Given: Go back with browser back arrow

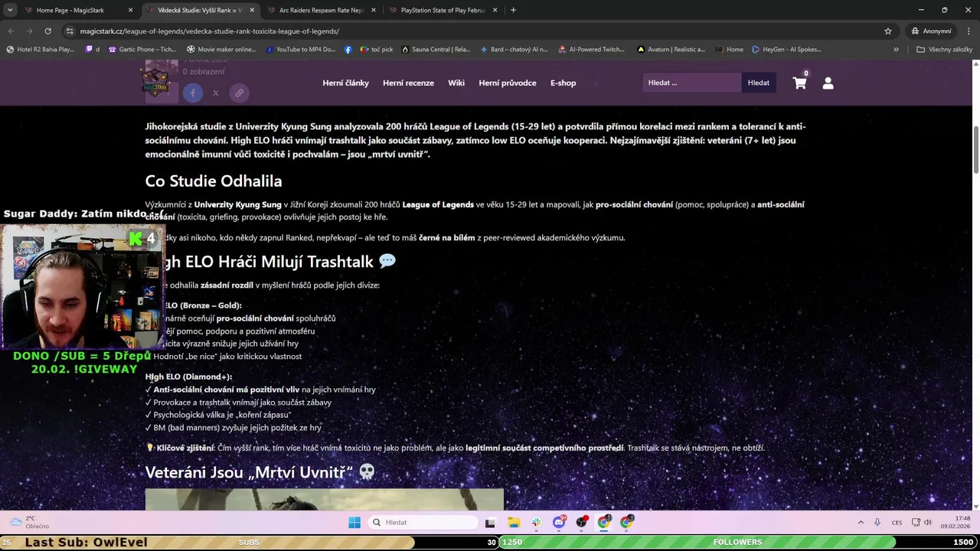Looking at the screenshot, I should 11,31.
